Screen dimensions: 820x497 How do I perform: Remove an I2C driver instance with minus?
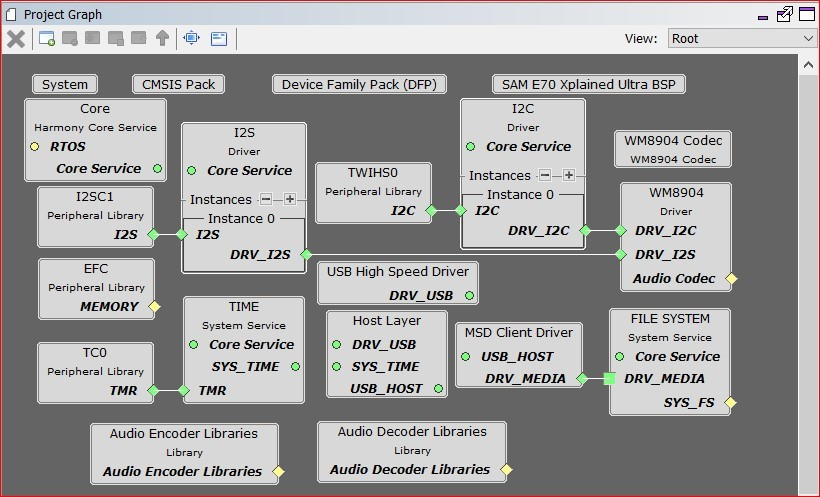tap(545, 175)
